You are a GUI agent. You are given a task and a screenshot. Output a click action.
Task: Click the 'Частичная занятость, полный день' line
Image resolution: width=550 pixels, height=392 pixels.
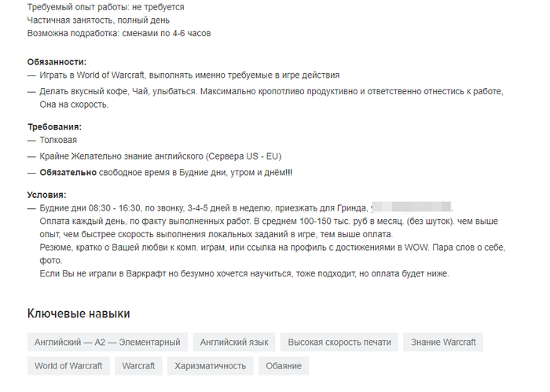pos(98,20)
